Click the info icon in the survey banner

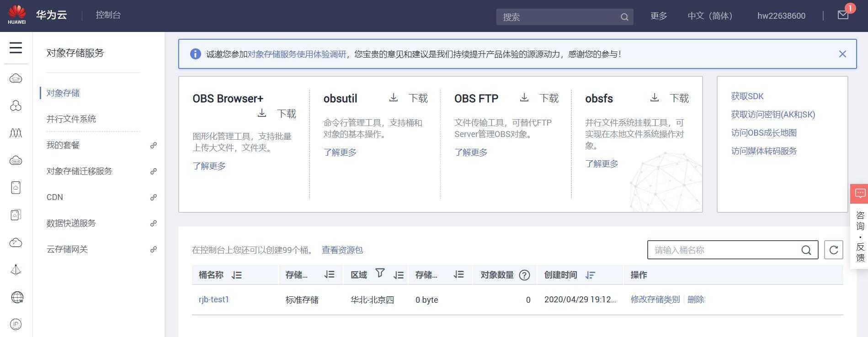pos(195,54)
